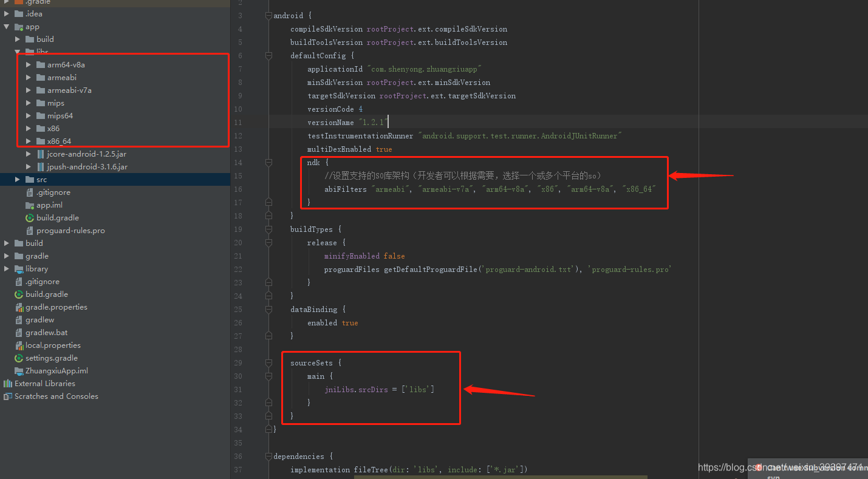Expand the x86_64 folder arrow
Screen dimensions: 868x479
click(29, 141)
